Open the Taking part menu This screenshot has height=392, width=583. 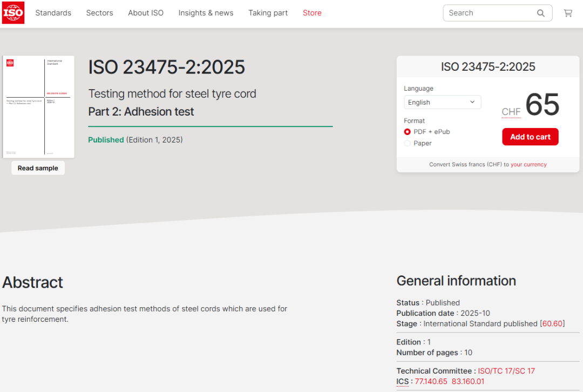click(x=268, y=13)
